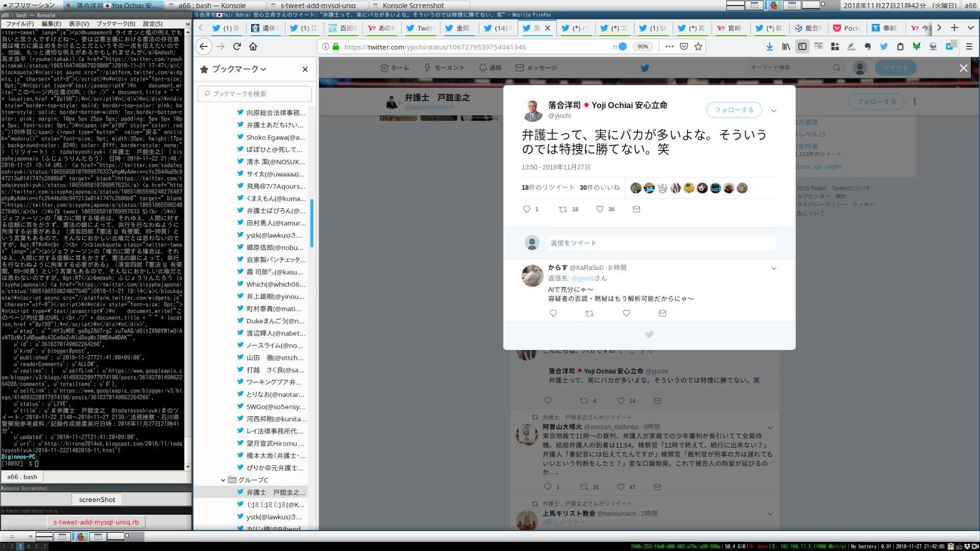Open Firefox Library icon

pos(786,47)
